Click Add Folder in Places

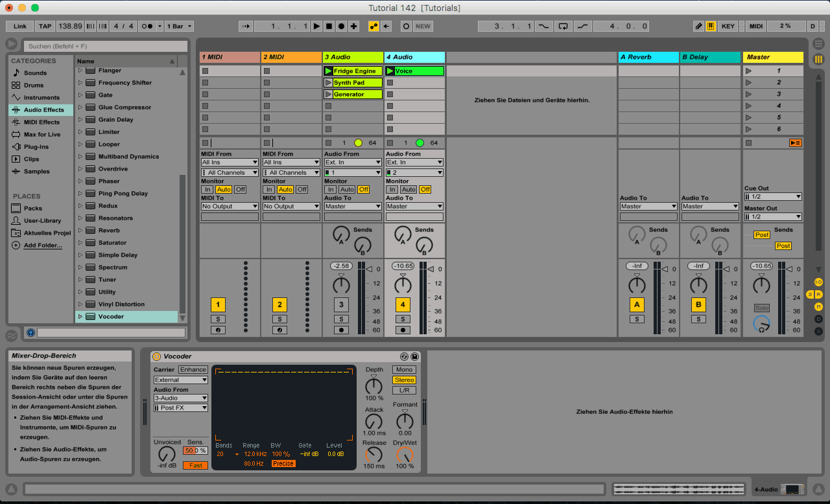(43, 246)
